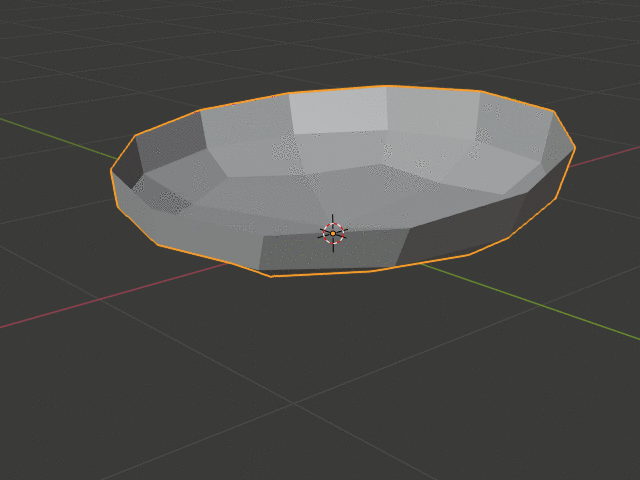Click the orange outline along bowl's front bottom edge
The width and height of the screenshot is (640, 480).
[x=320, y=273]
